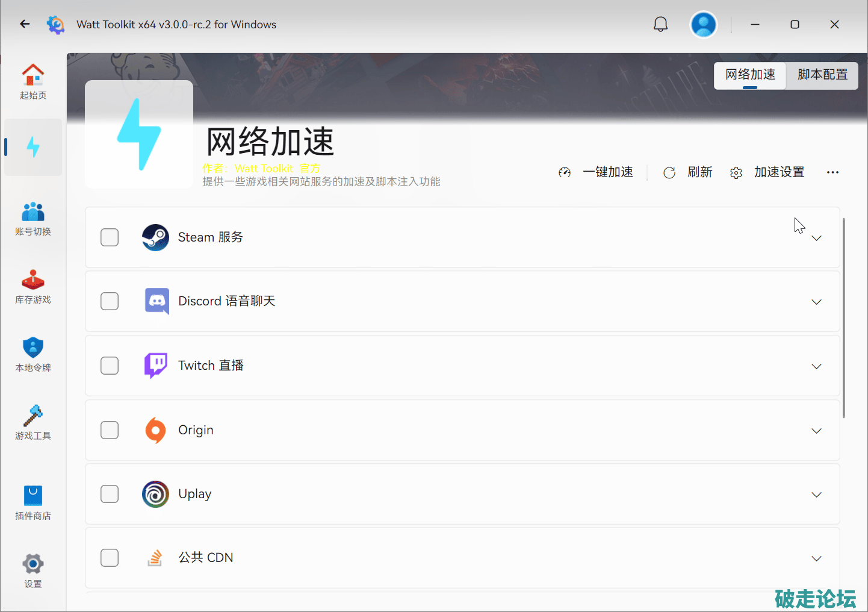The width and height of the screenshot is (868, 612).
Task: Expand the 公共 CDN row chevron
Action: tap(816, 558)
